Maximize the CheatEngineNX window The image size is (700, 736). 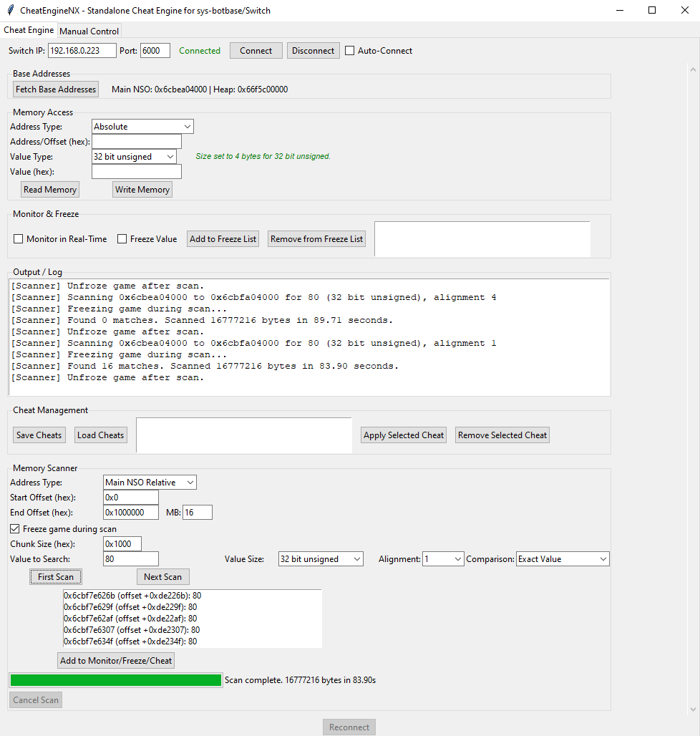(651, 10)
